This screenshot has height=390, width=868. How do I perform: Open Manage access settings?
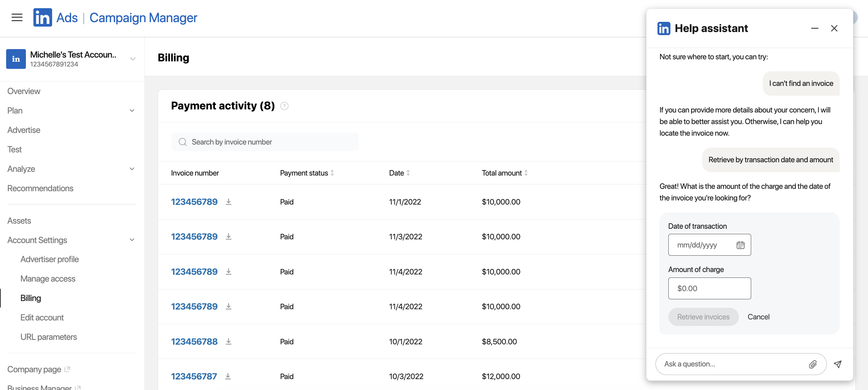(x=48, y=279)
